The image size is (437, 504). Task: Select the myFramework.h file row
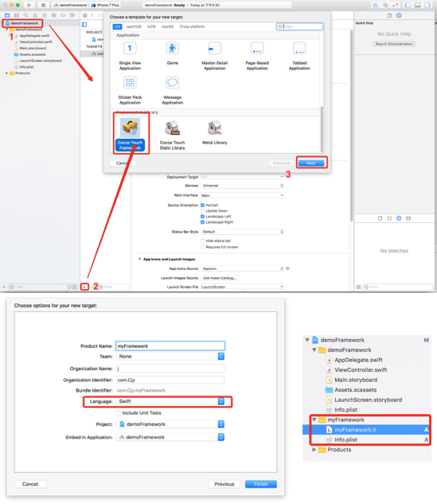[x=367, y=430]
